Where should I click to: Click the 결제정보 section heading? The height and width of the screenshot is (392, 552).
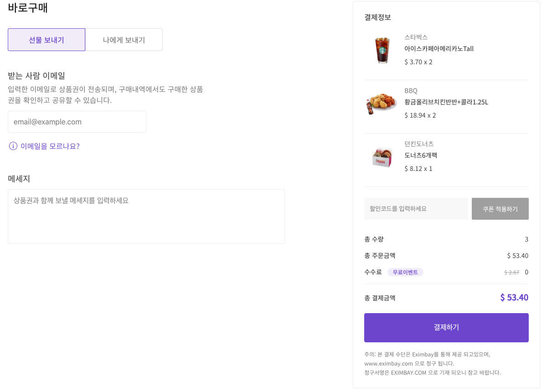pyautogui.click(x=377, y=17)
